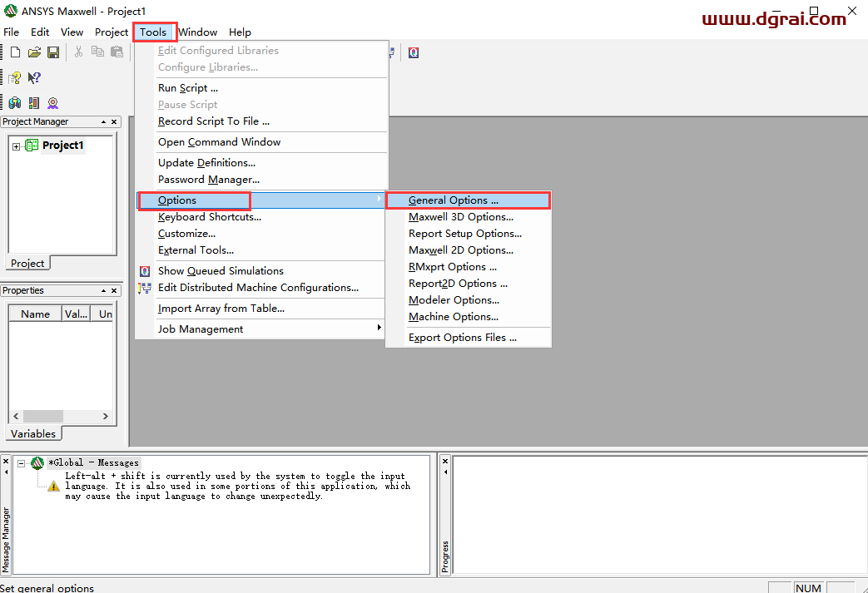
Task: Click the Q icon next to Show Queued Simulations
Action: [x=145, y=271]
